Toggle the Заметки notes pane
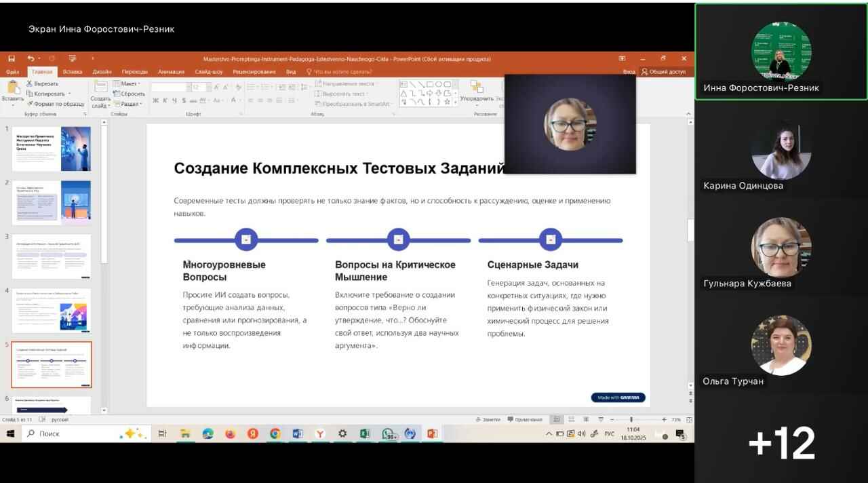Viewport: 868px width, 483px height. tap(487, 420)
